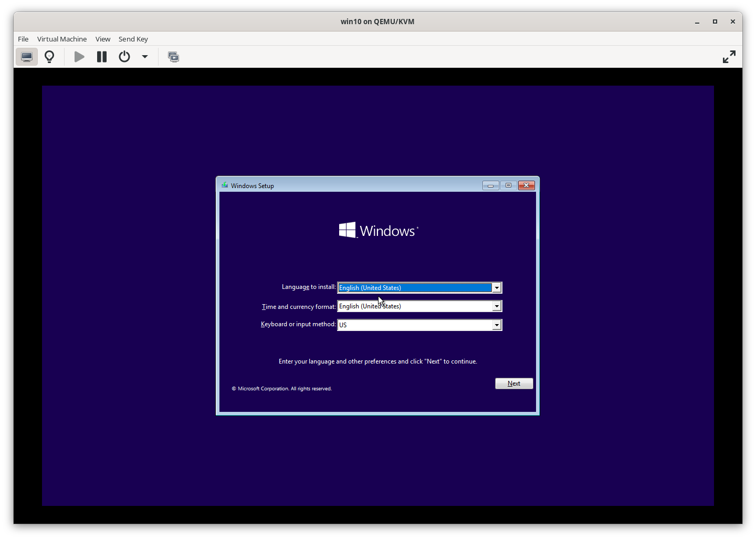Power on the virtual machine play button

79,57
